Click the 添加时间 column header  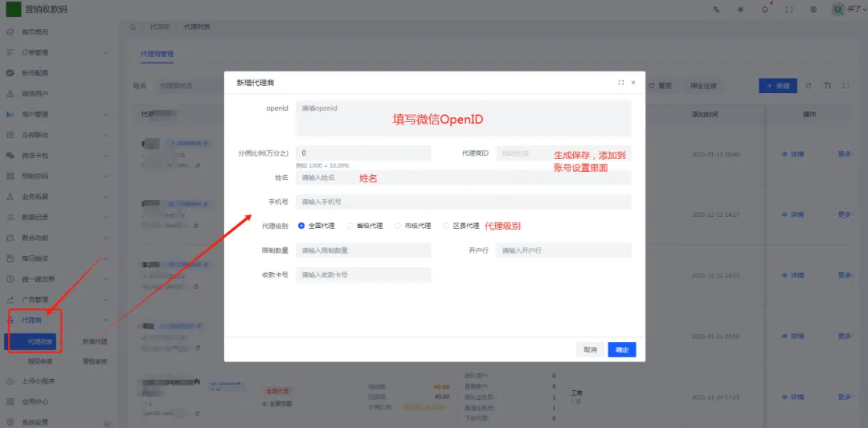pos(705,115)
